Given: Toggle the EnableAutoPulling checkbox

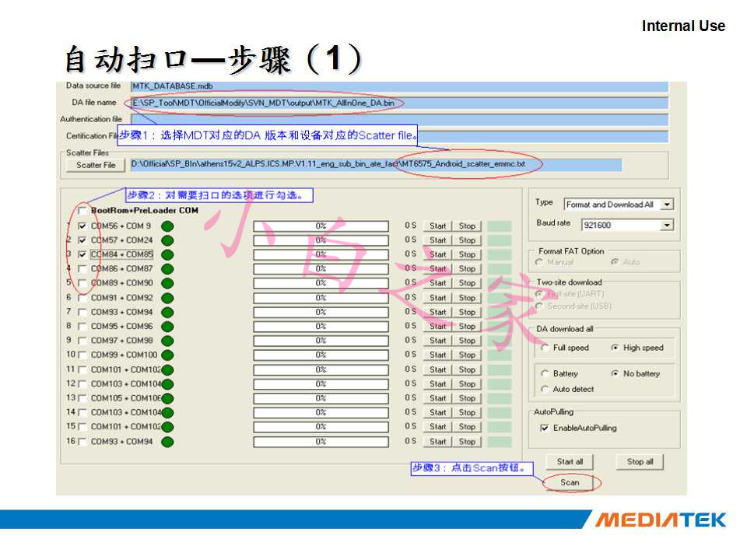Looking at the screenshot, I should [544, 428].
